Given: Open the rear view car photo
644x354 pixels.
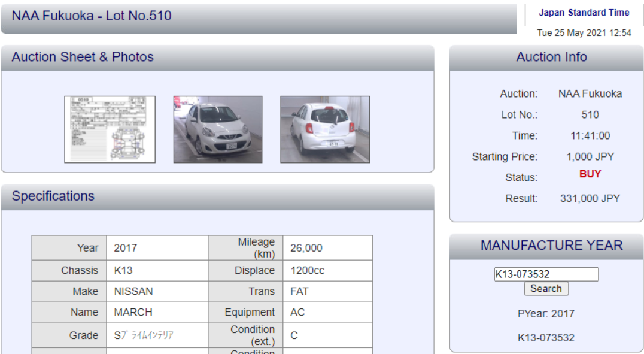Looking at the screenshot, I should (325, 129).
